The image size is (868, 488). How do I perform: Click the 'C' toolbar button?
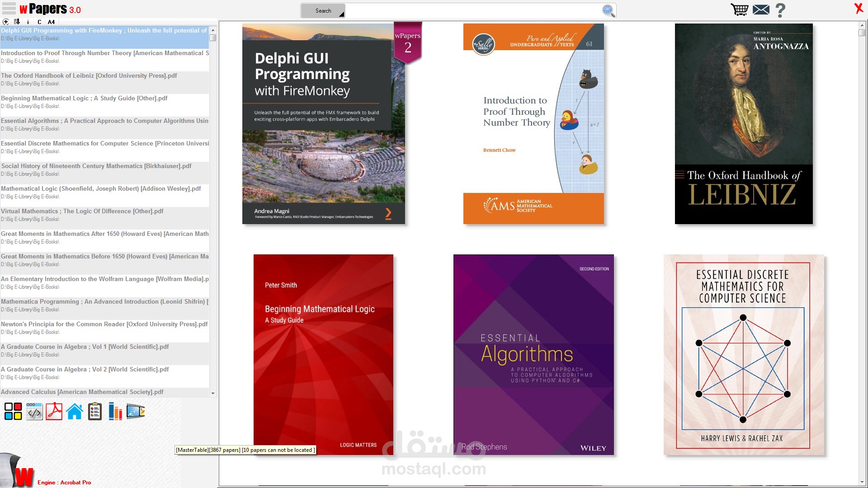[39, 22]
